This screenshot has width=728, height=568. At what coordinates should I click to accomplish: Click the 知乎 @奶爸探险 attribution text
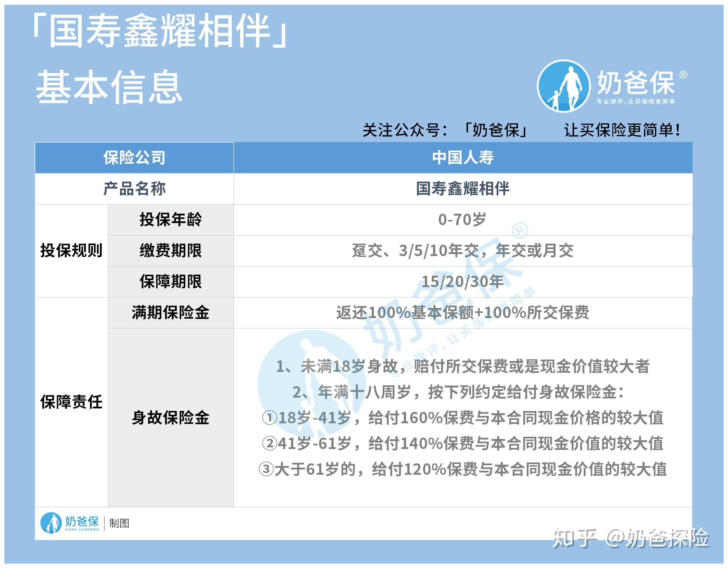click(x=631, y=538)
